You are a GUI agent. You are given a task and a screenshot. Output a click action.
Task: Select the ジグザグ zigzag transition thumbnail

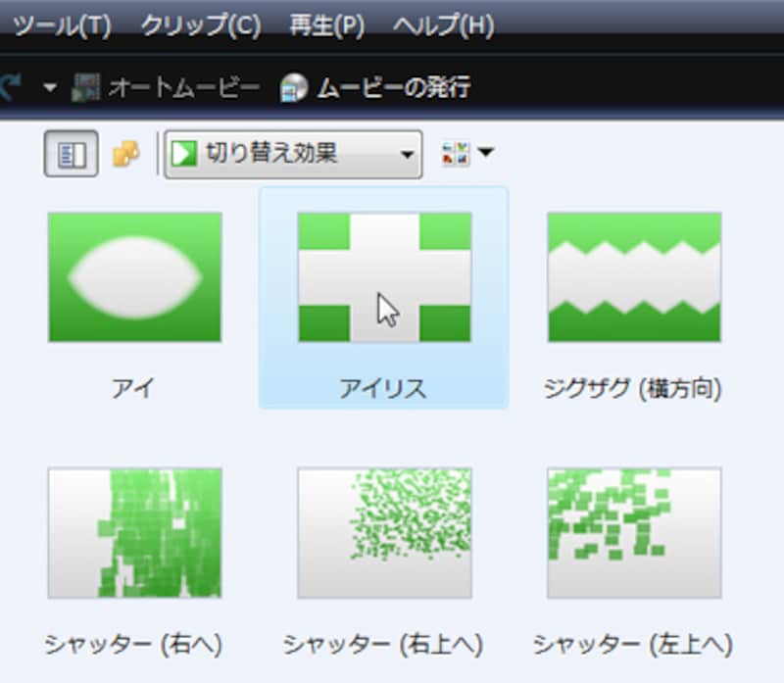[634, 277]
